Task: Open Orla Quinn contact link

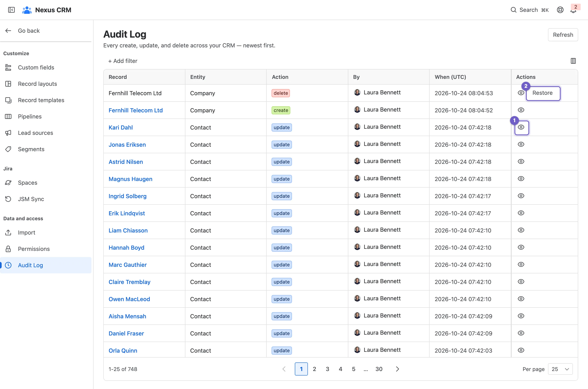Action: (123, 351)
